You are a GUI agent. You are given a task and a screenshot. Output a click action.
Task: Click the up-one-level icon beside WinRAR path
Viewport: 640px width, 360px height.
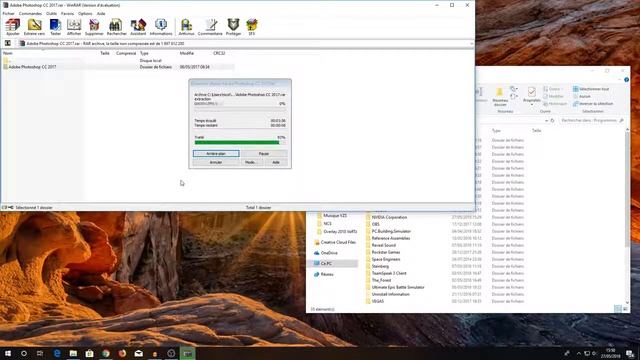click(x=7, y=43)
